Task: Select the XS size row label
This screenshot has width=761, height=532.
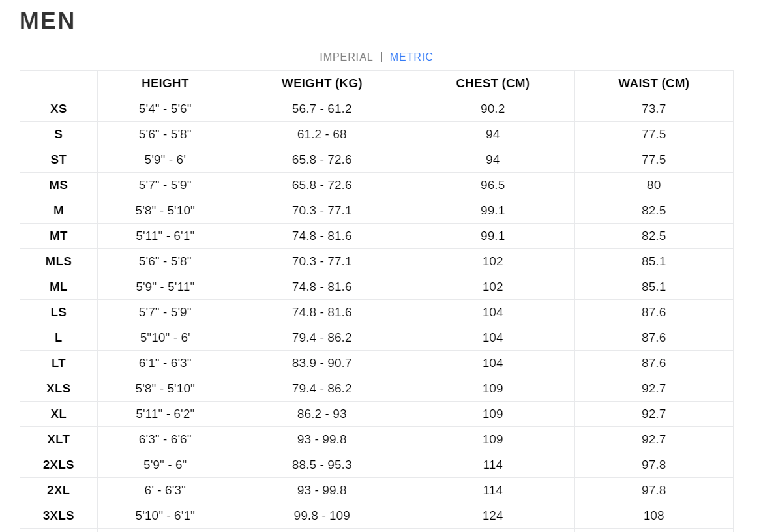Action: coord(58,109)
